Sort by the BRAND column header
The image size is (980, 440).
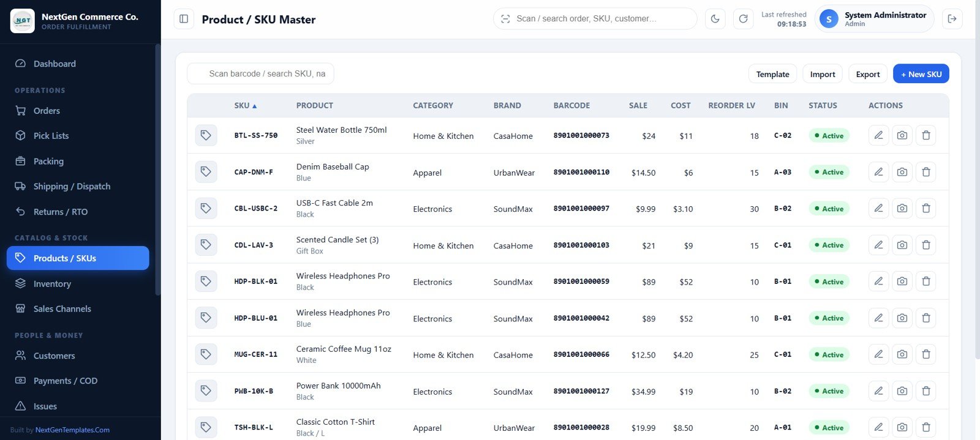(x=507, y=105)
